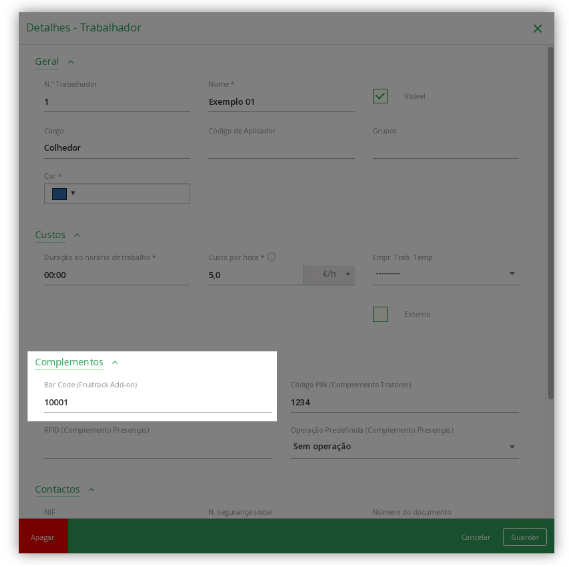Click the Bar Code field with 10001
The image size is (569, 567).
click(158, 403)
